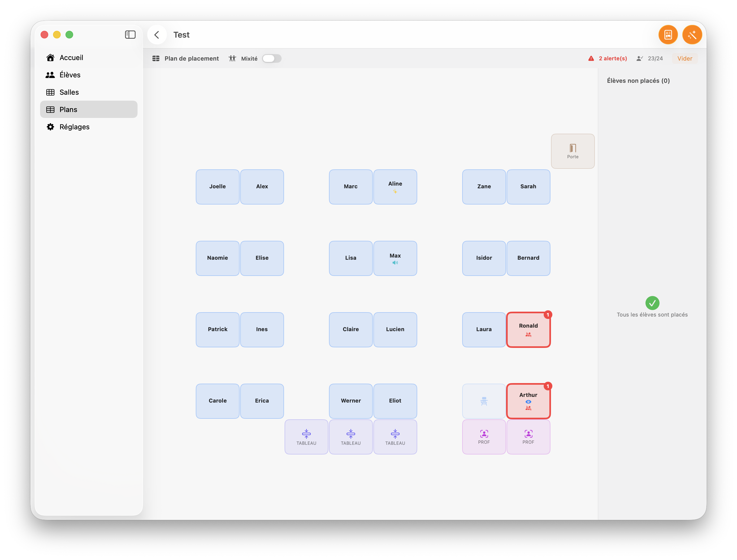737x560 pixels.
Task: Open the orange document export button
Action: pyautogui.click(x=668, y=35)
